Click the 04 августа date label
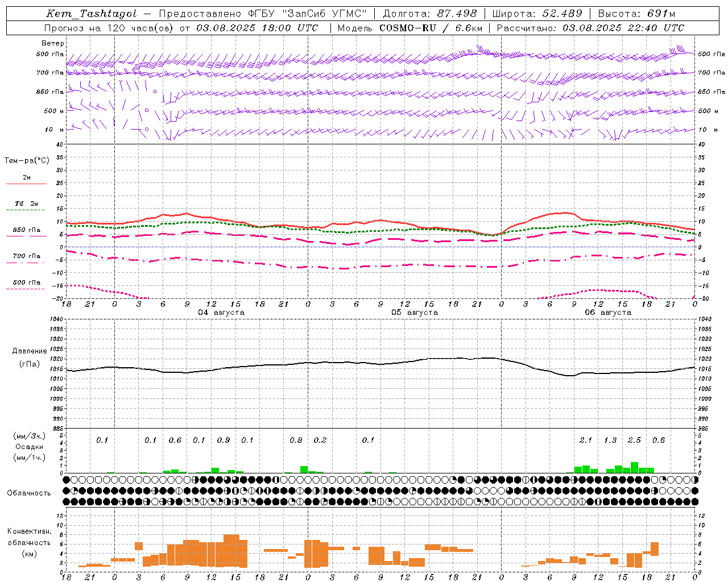This screenshot has height=582, width=728. (x=221, y=313)
